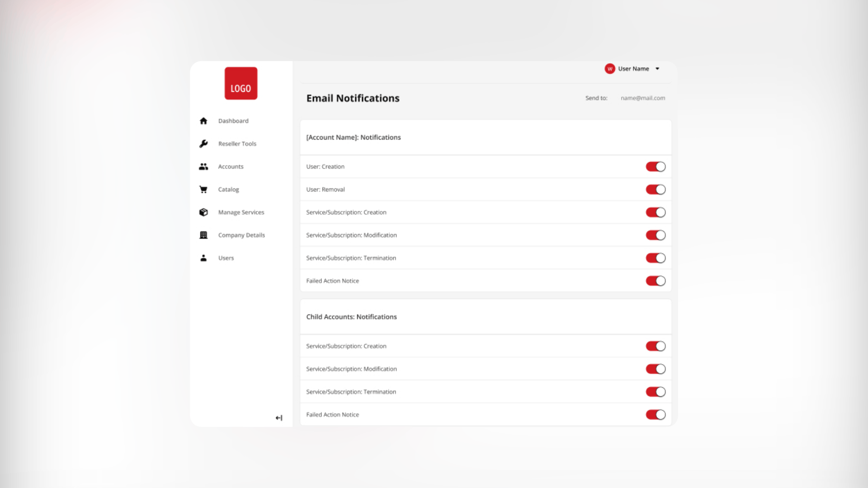Image resolution: width=868 pixels, height=488 pixels.
Task: Expand the User Name dropdown arrow
Action: [657, 69]
